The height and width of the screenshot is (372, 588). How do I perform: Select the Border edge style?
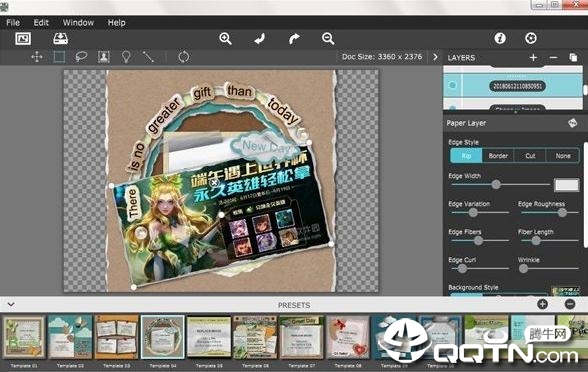click(498, 156)
